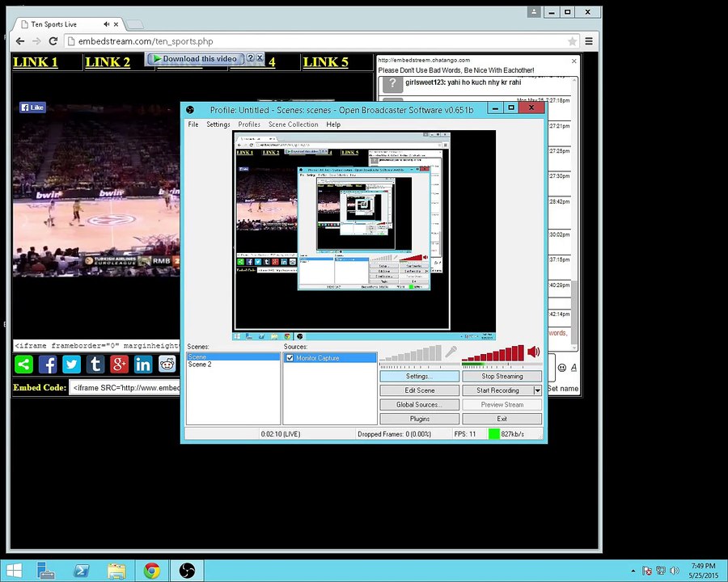Click the clock showing 7:49 PM
The image size is (728, 582).
coord(703,566)
